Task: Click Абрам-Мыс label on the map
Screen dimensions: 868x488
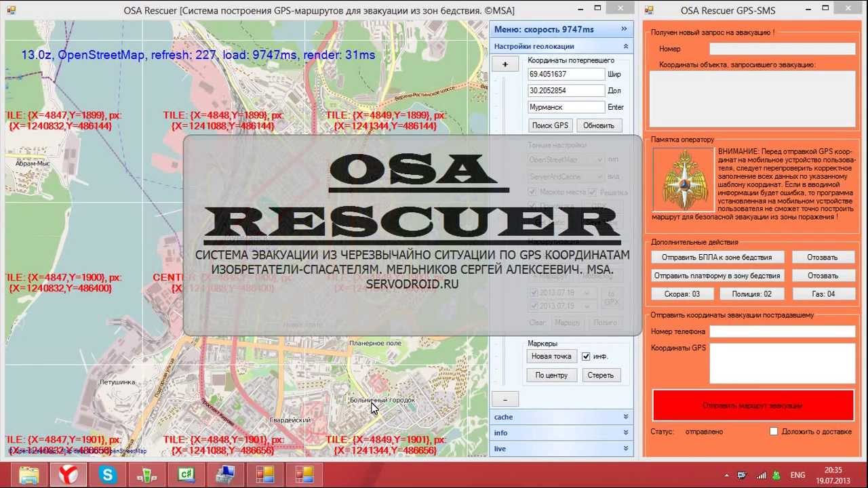Action: point(32,163)
